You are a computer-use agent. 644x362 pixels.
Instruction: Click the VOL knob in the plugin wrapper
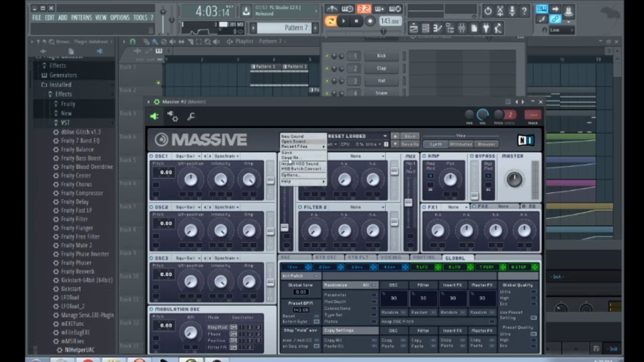pos(482,115)
